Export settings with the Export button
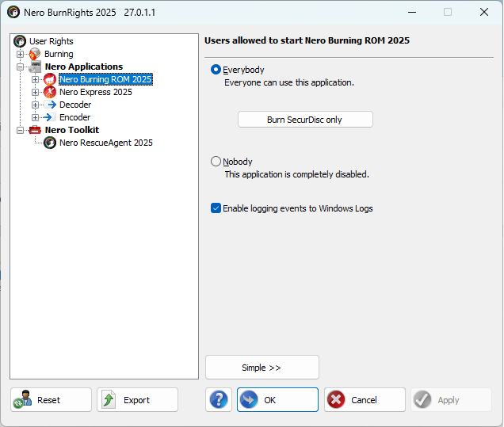The height and width of the screenshot is (427, 504). point(137,400)
